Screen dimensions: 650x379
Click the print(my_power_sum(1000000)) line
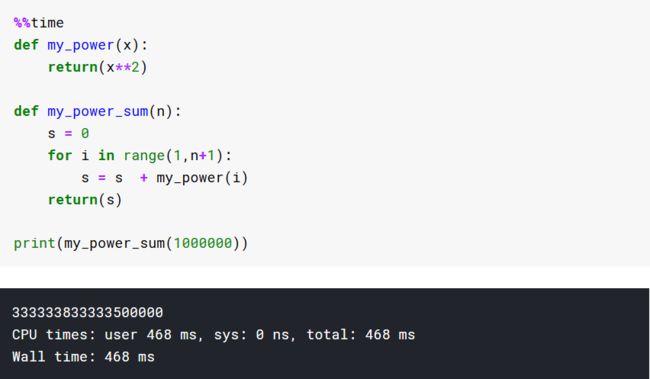[x=131, y=243]
